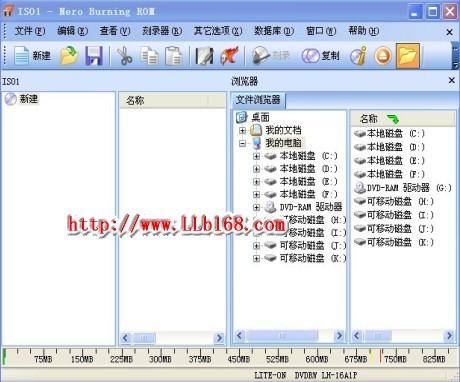Select the 文件浏览器 tab
The image size is (460, 382).
258,100
